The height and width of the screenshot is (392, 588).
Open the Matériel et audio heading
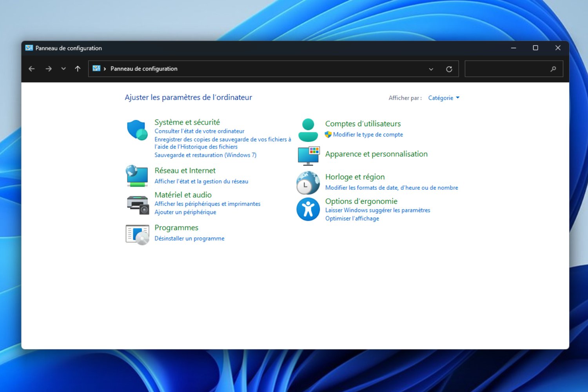tap(183, 195)
